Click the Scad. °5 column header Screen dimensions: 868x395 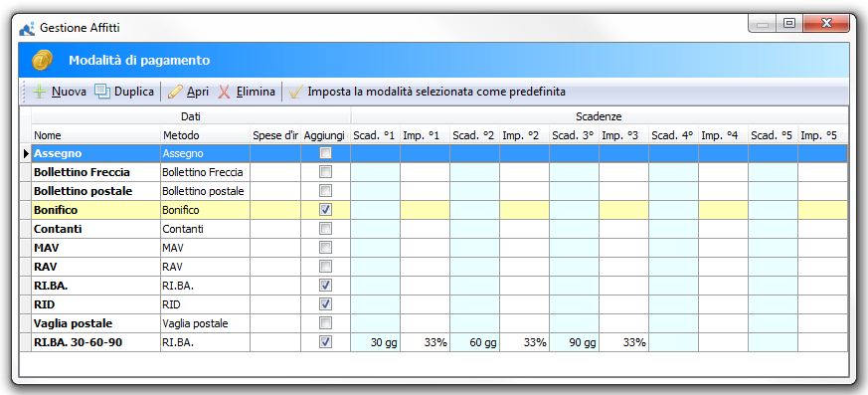[774, 135]
